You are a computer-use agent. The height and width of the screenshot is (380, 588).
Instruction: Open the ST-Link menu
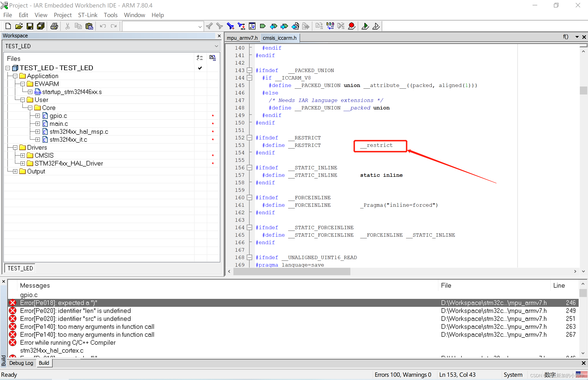click(x=88, y=15)
